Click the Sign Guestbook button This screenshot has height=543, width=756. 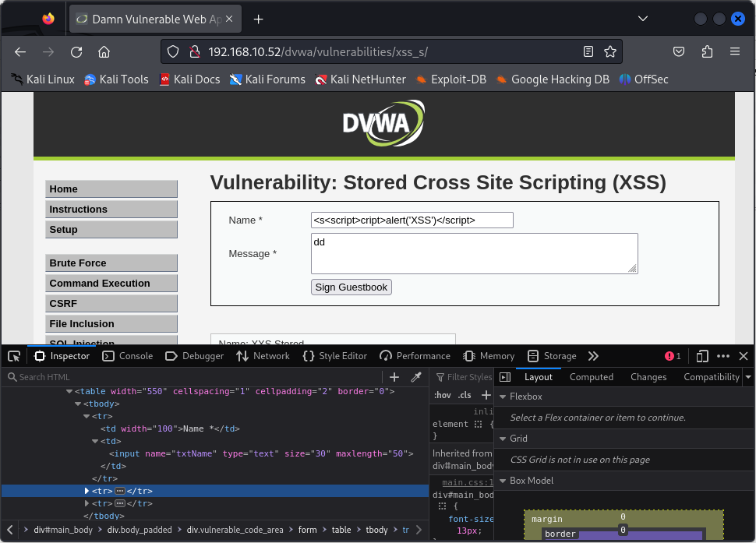pyautogui.click(x=351, y=287)
